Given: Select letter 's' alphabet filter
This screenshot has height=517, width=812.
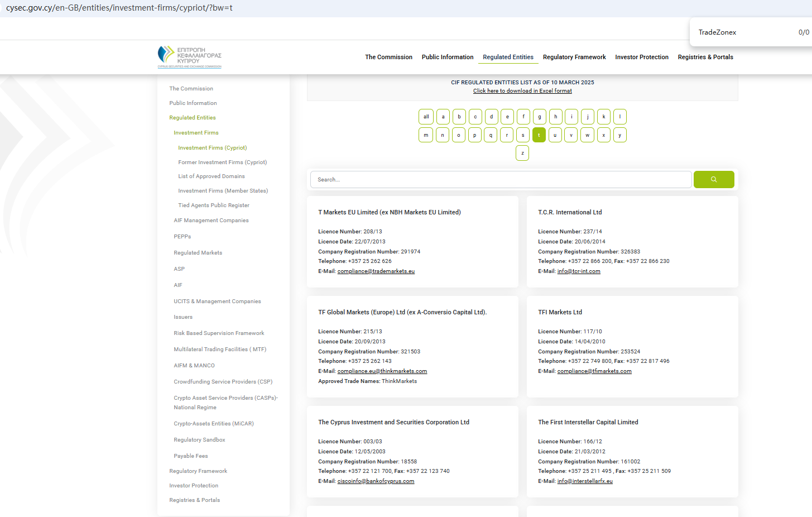Looking at the screenshot, I should pyautogui.click(x=522, y=135).
